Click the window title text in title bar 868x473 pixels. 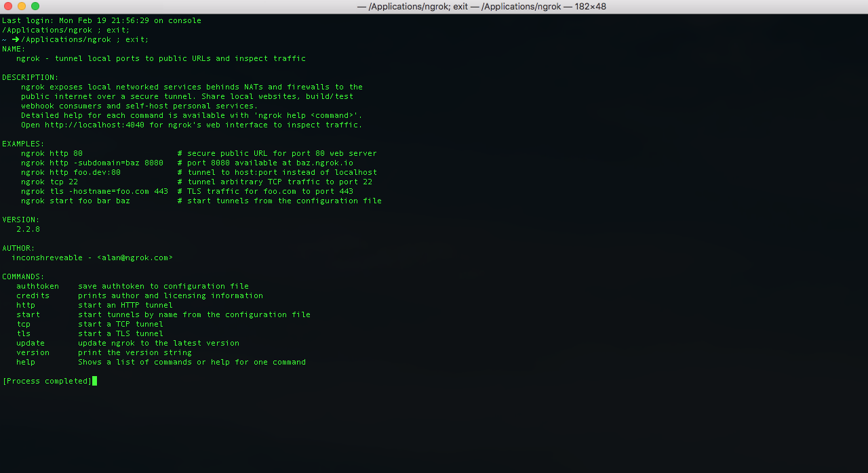[x=481, y=6]
